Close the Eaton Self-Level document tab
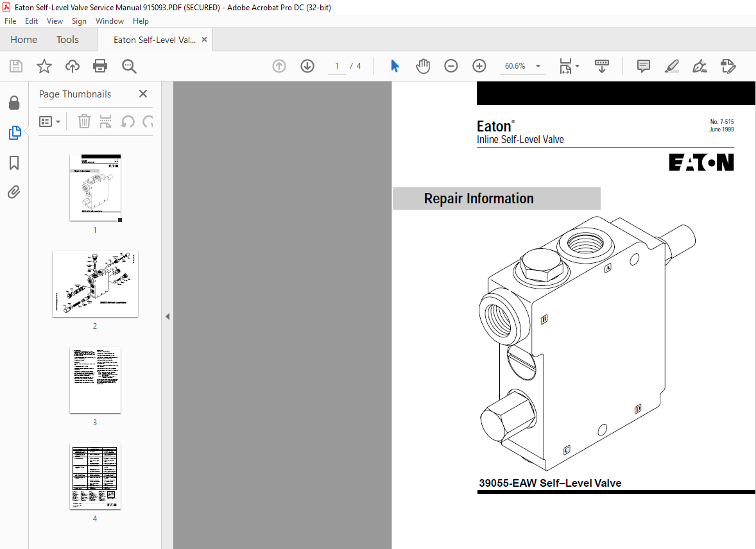 205,40
